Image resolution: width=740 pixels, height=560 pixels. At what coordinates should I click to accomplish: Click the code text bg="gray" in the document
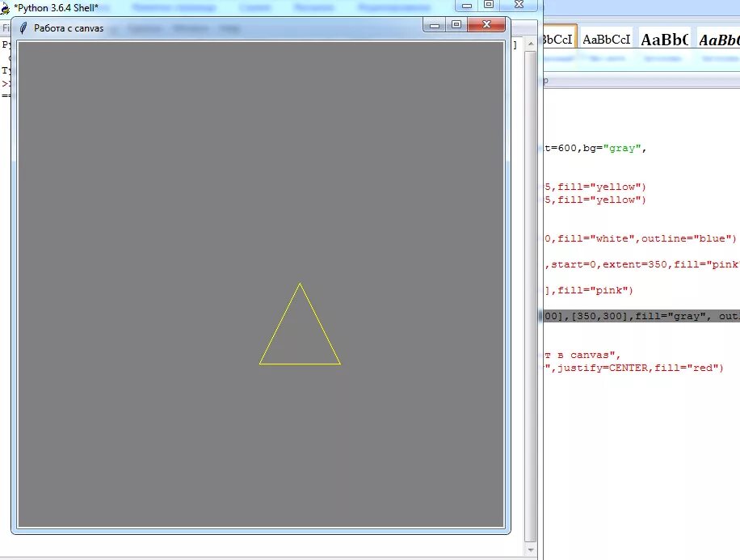click(x=612, y=148)
